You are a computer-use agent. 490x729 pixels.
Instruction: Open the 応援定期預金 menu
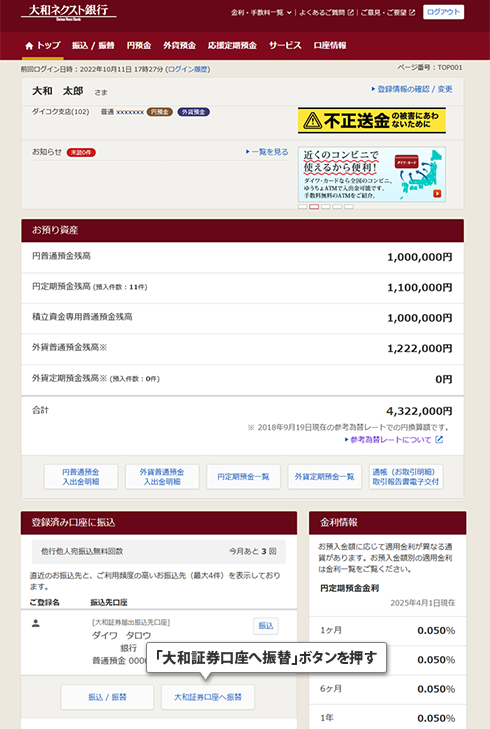(232, 46)
